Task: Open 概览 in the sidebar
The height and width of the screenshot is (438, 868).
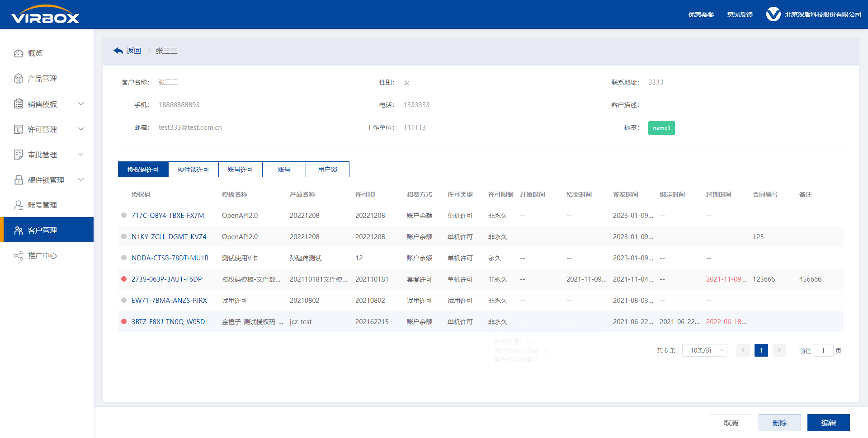Action: coord(47,53)
